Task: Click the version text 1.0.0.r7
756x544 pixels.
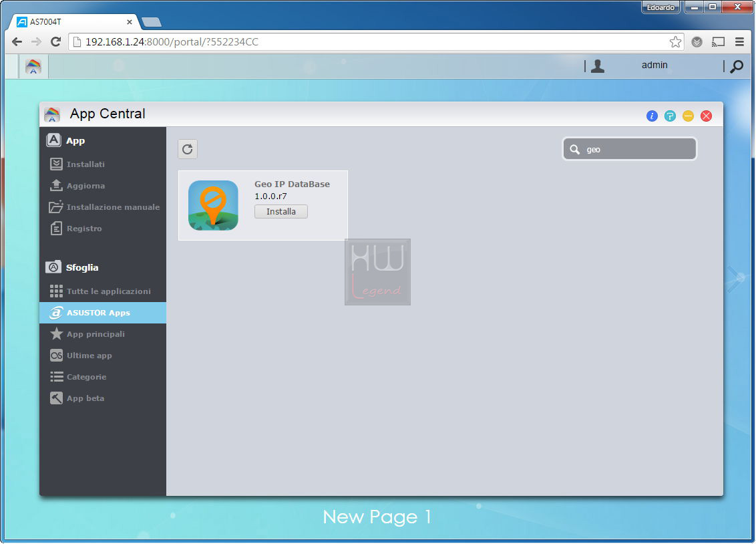Action: [270, 196]
